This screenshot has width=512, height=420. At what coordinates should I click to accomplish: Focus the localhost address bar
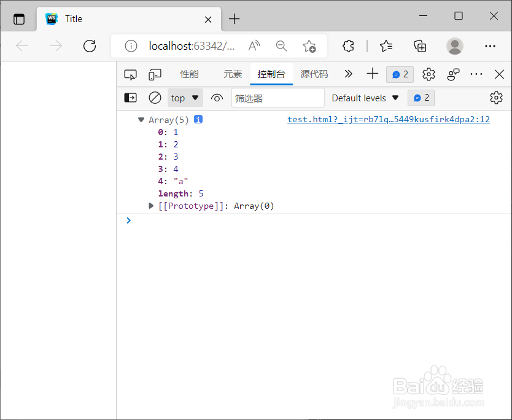192,46
